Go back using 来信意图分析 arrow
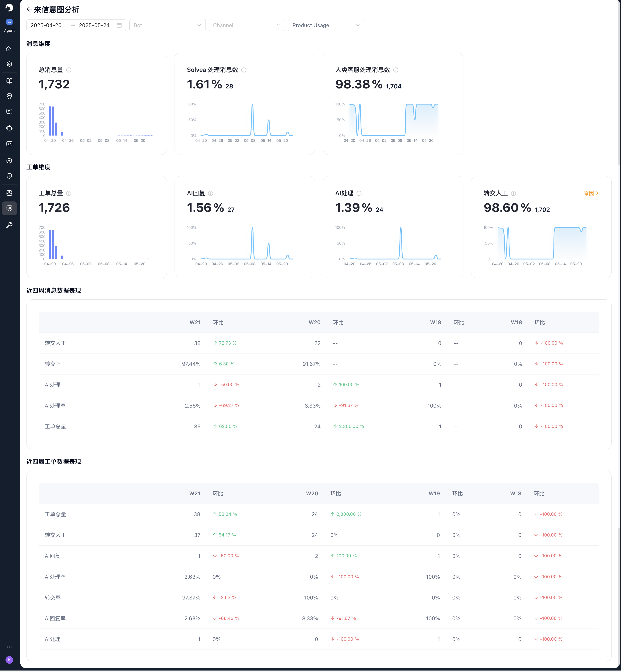 pyautogui.click(x=29, y=9)
